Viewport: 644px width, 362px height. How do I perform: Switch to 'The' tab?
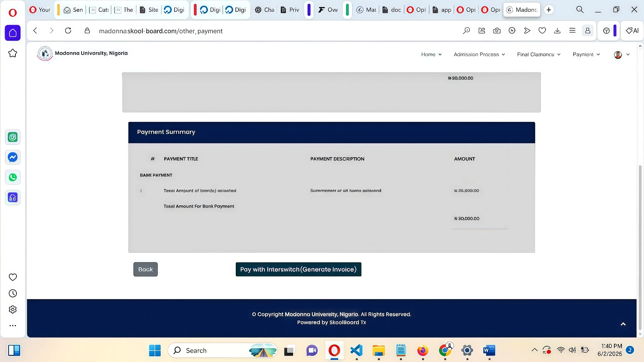pos(124,10)
